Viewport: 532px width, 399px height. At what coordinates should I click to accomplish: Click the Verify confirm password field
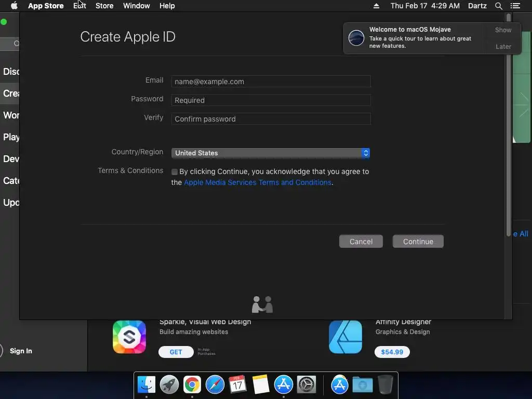pos(271,119)
